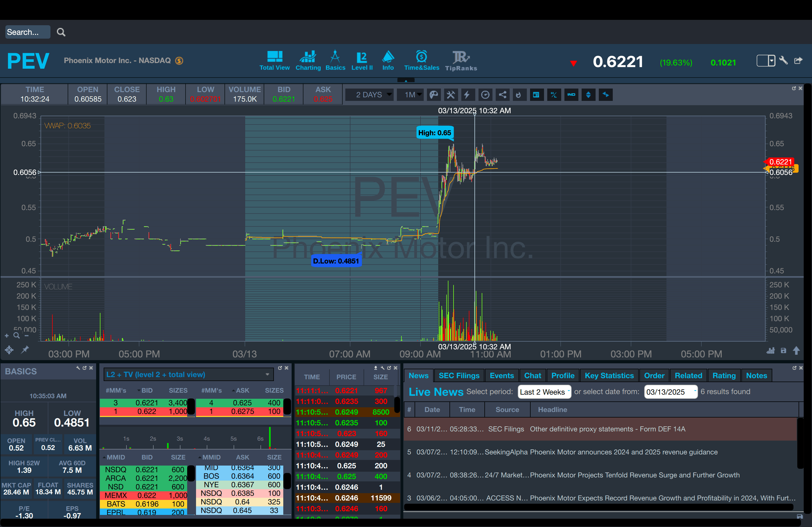
Task: Click the Total View button
Action: (274, 61)
